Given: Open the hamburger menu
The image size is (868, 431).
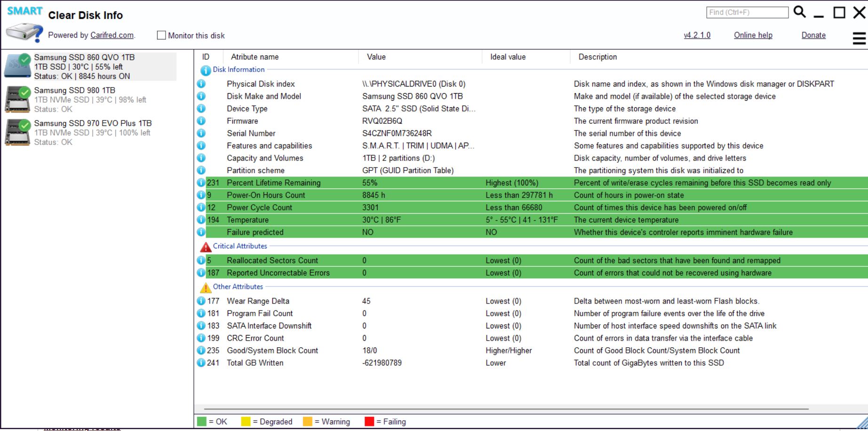Looking at the screenshot, I should (x=859, y=38).
